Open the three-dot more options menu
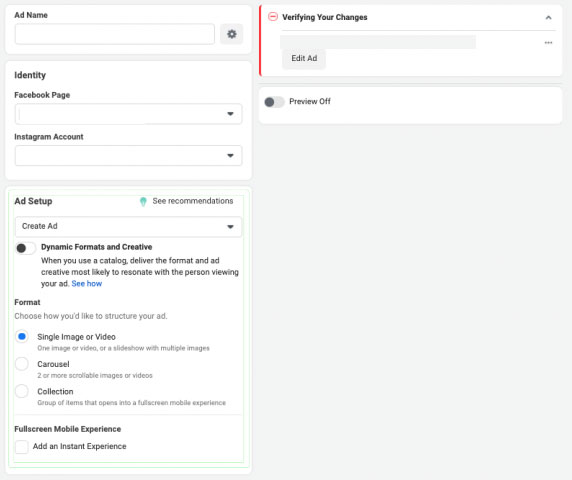572x480 pixels. click(548, 43)
